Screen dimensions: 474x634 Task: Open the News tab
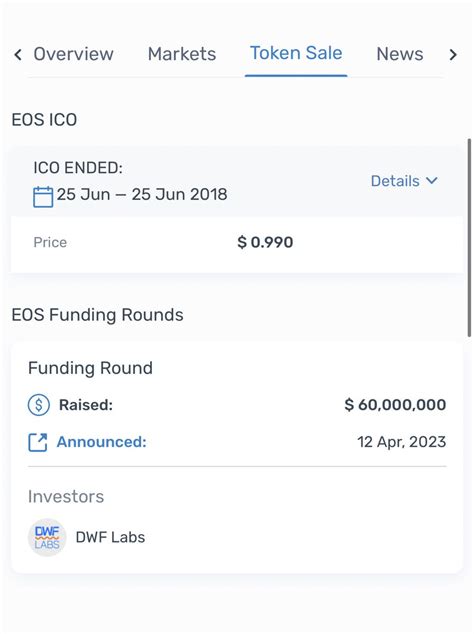point(400,54)
